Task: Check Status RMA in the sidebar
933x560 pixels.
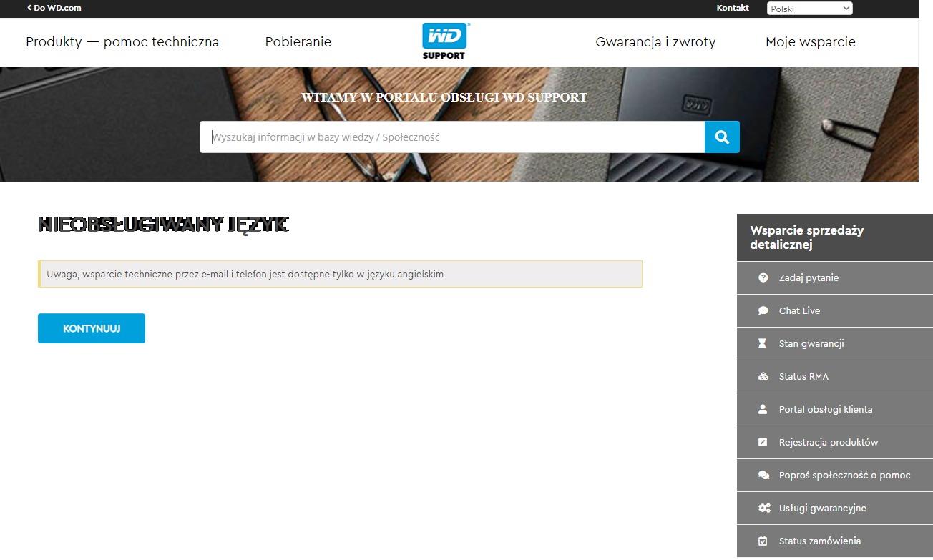Action: pos(835,376)
